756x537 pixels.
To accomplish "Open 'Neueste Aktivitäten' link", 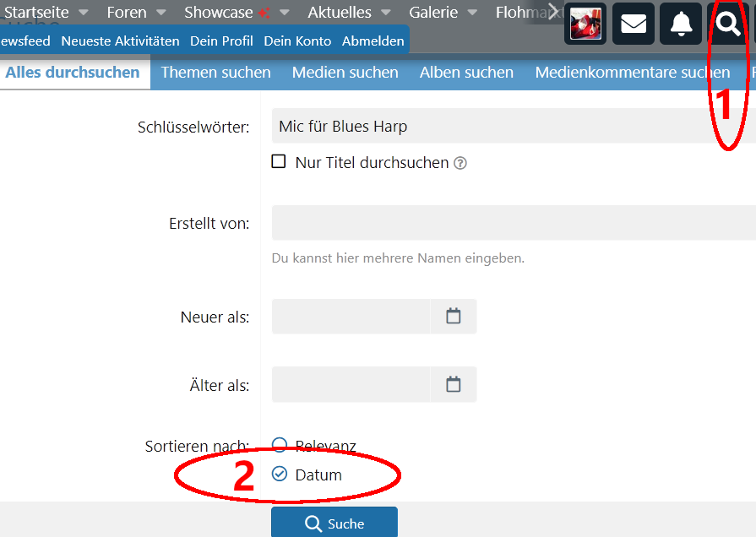I will pyautogui.click(x=121, y=41).
